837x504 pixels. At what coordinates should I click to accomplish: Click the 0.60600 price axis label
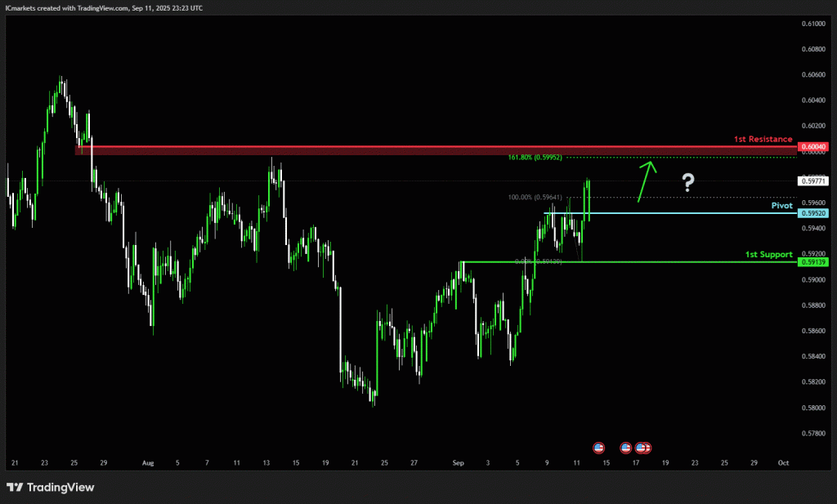click(x=813, y=74)
